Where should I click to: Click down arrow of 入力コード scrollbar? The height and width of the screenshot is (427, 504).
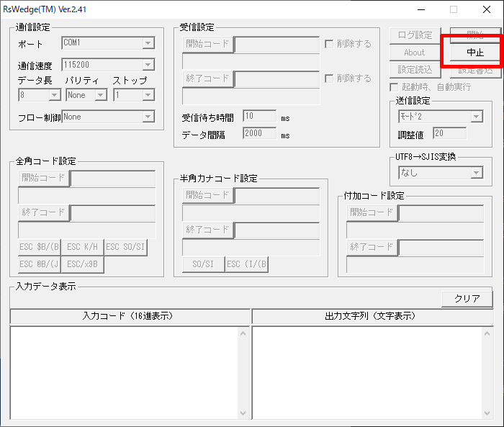[243, 413]
